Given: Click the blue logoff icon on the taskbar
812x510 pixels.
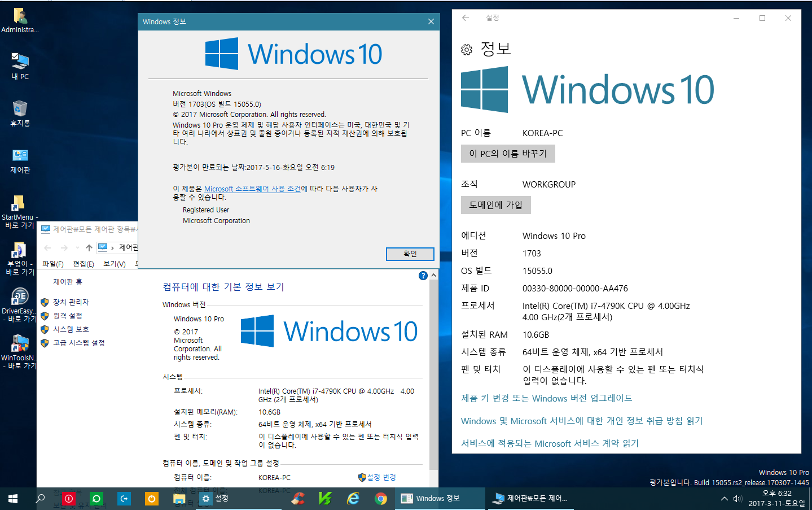Looking at the screenshot, I should click(x=124, y=499).
